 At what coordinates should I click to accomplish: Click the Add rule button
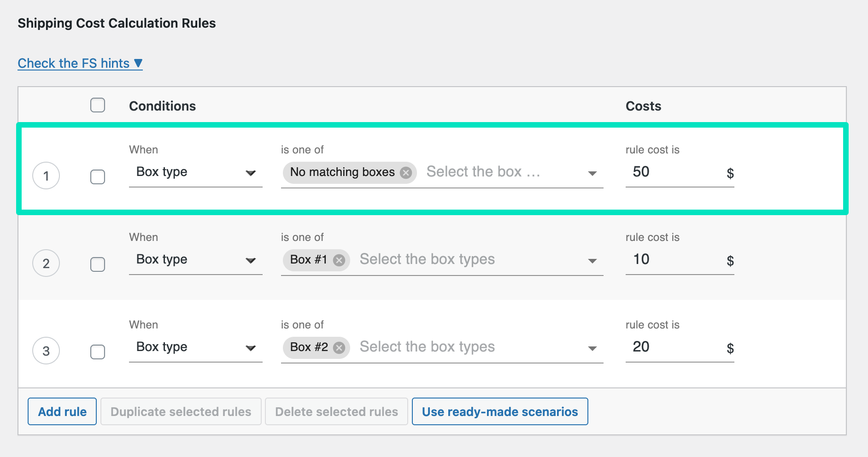click(x=62, y=411)
